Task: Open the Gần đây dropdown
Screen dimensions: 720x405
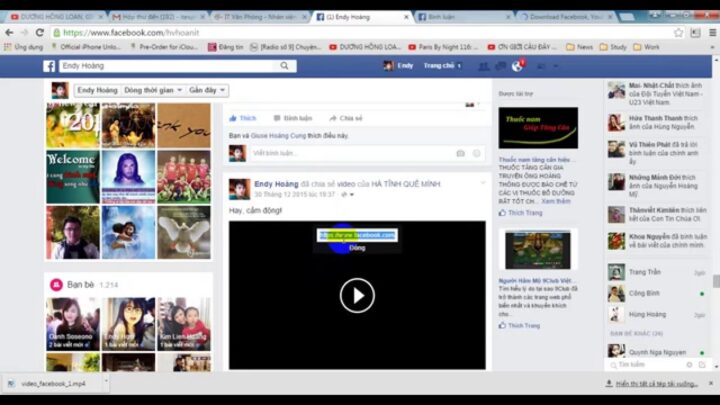Action: pos(207,90)
